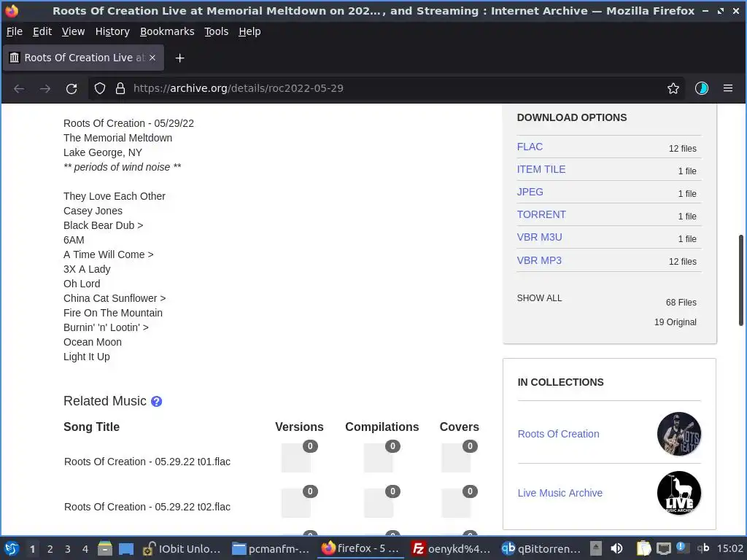Open the File menu
The image size is (747, 560).
[x=15, y=31]
